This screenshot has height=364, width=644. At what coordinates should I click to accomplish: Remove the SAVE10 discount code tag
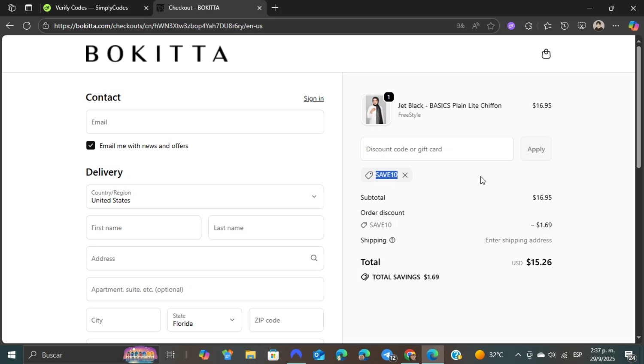click(405, 175)
